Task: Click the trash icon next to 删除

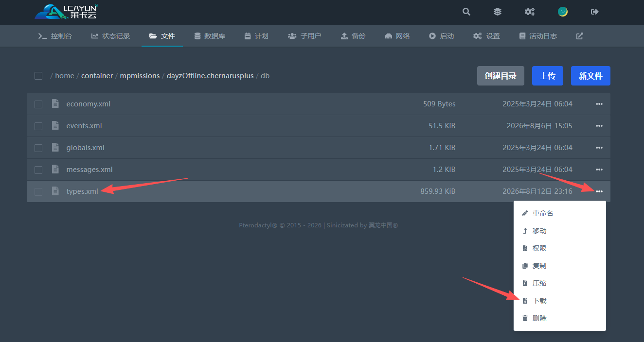Action: pos(525,318)
